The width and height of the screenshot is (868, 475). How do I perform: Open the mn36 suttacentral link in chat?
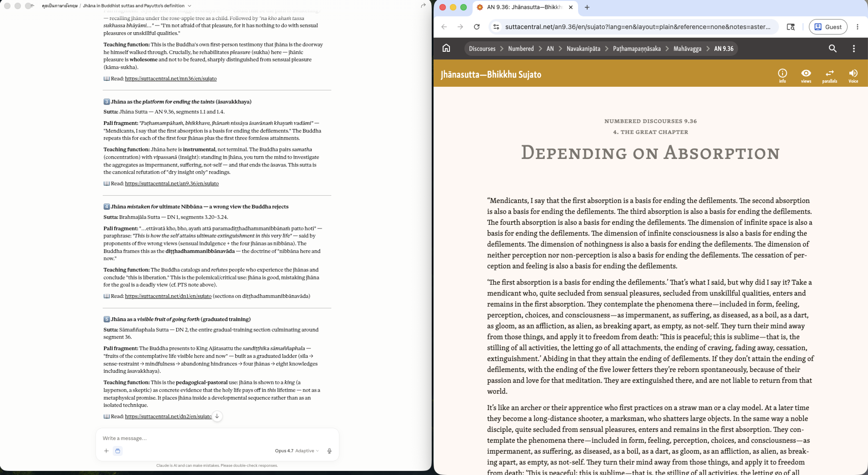pos(170,78)
